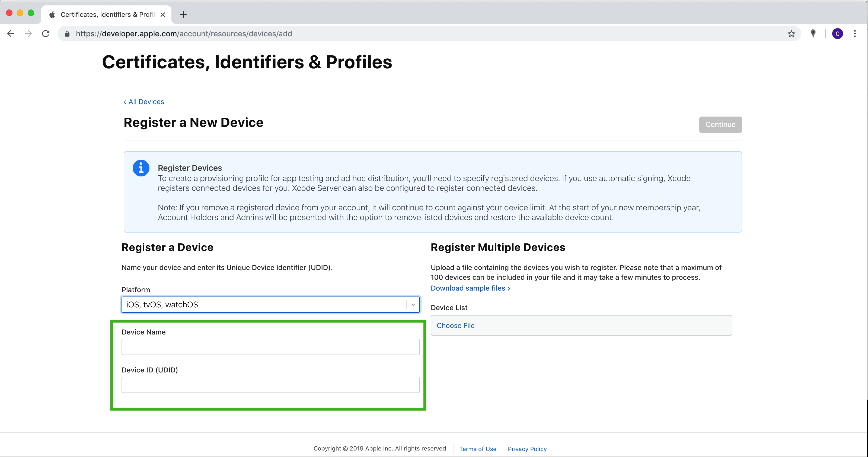Focus the Device ID (UDID) field
The image size is (868, 457).
pos(270,385)
